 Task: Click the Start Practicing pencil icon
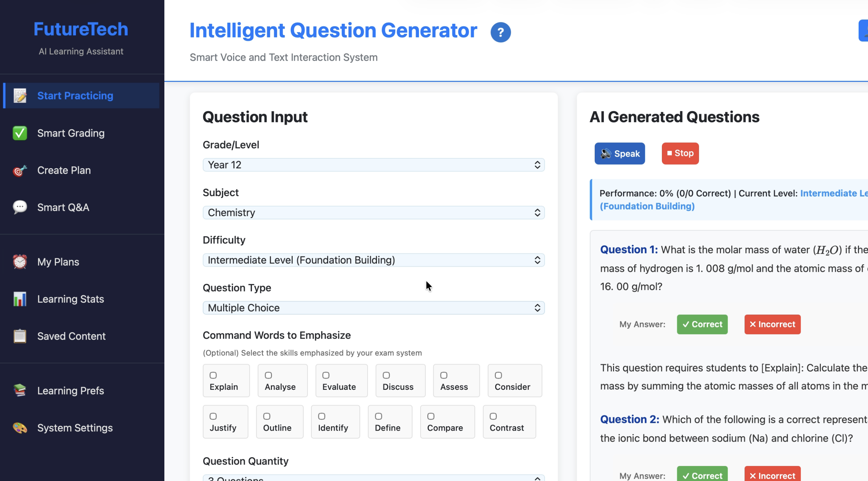coord(20,95)
